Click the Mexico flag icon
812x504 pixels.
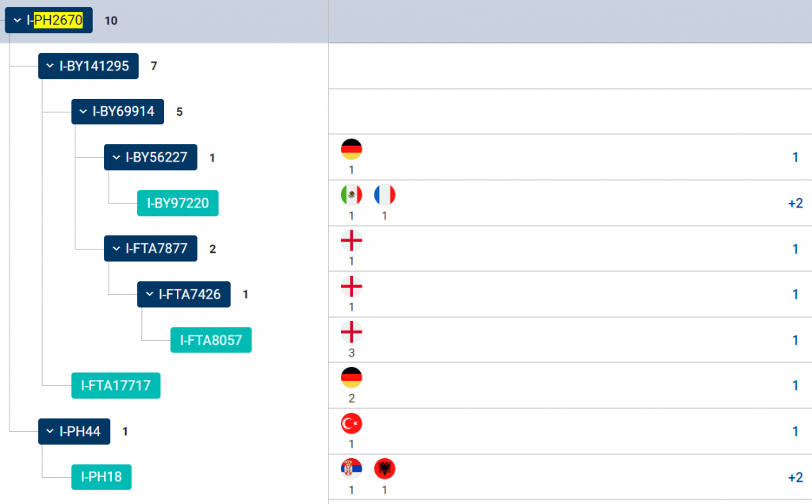click(x=351, y=195)
